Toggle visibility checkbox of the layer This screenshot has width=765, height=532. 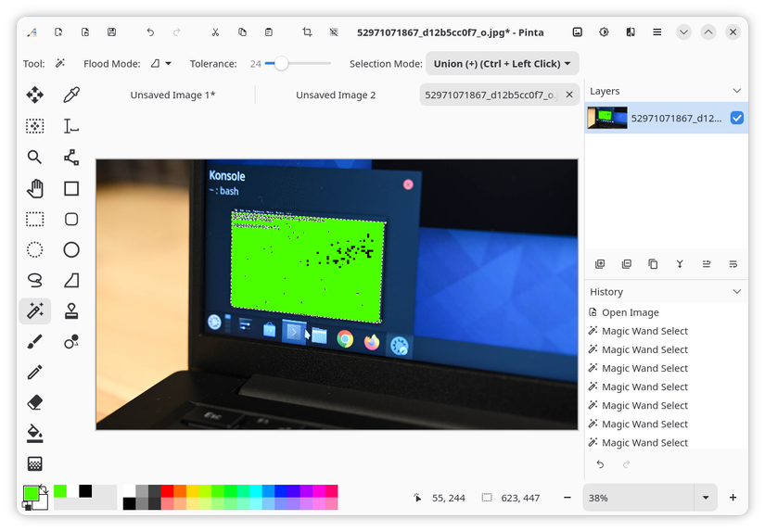click(736, 118)
